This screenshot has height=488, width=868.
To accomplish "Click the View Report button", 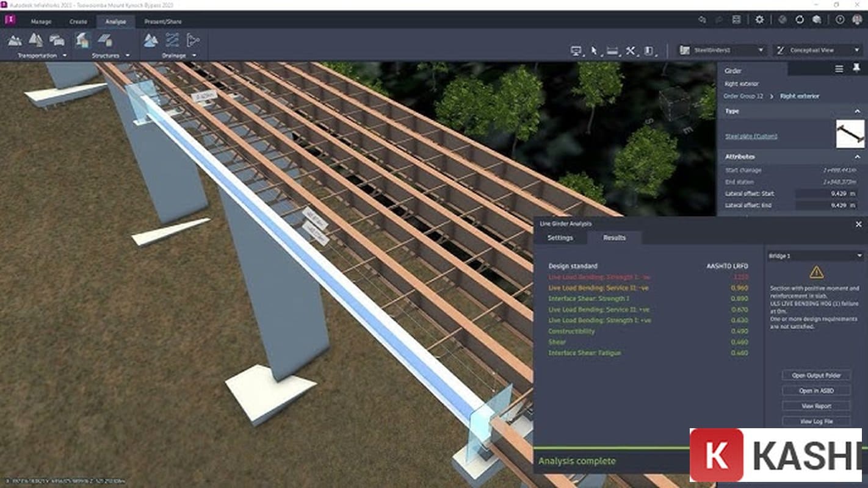I will (816, 406).
